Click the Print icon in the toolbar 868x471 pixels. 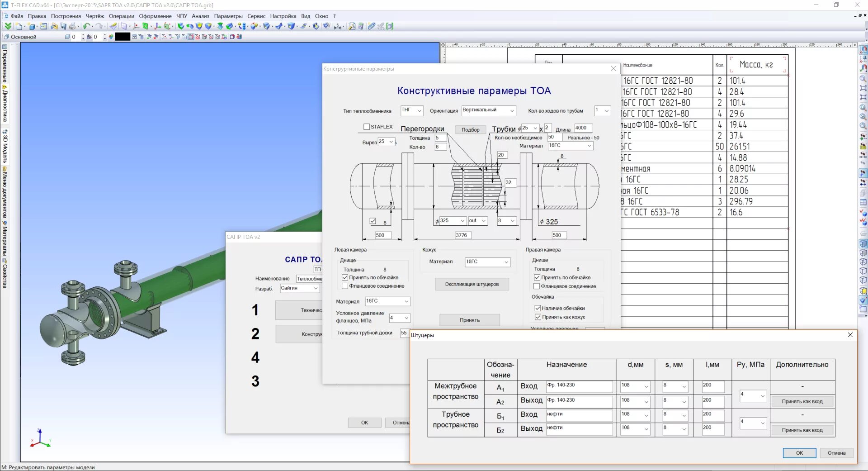[x=72, y=26]
